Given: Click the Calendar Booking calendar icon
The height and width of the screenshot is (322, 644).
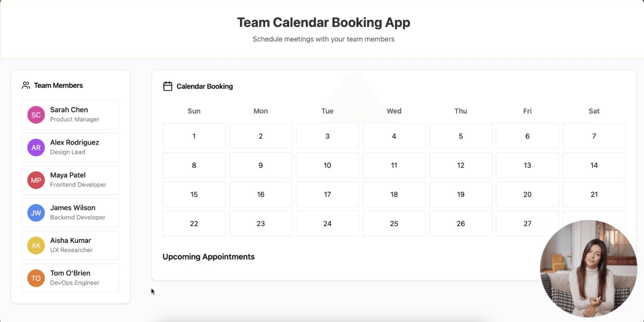Looking at the screenshot, I should pyautogui.click(x=168, y=86).
